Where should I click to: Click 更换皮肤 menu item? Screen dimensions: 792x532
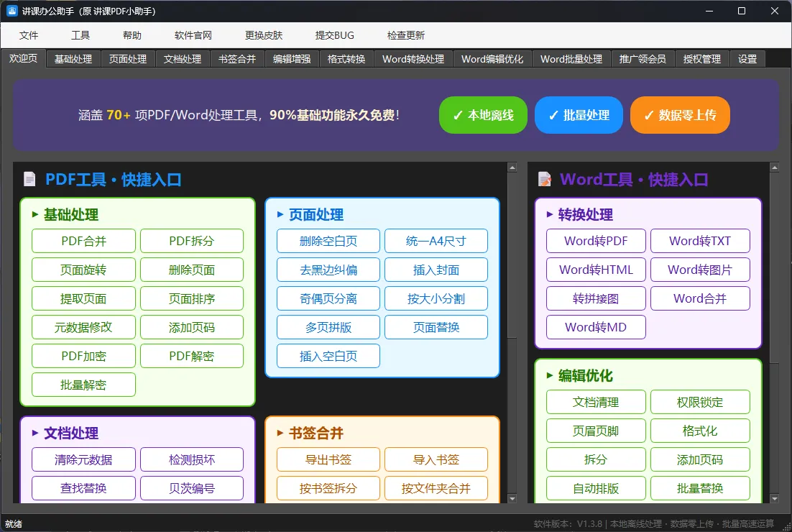click(264, 35)
